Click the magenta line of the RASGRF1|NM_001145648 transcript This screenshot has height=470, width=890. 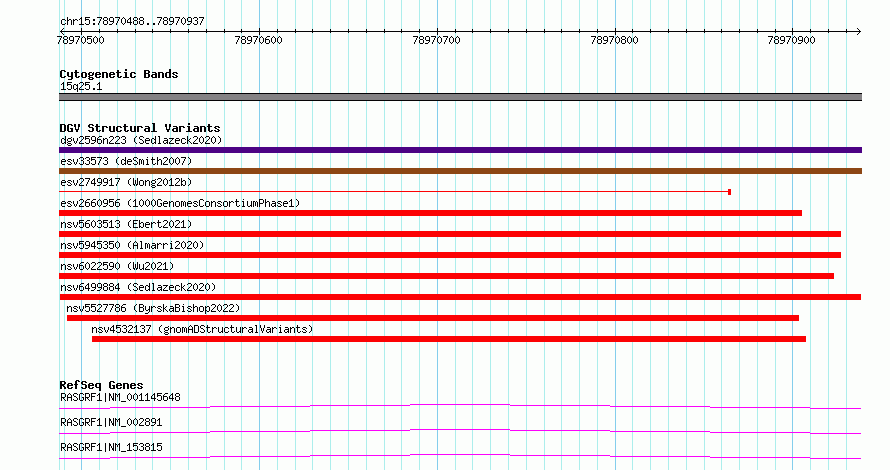coord(460,406)
